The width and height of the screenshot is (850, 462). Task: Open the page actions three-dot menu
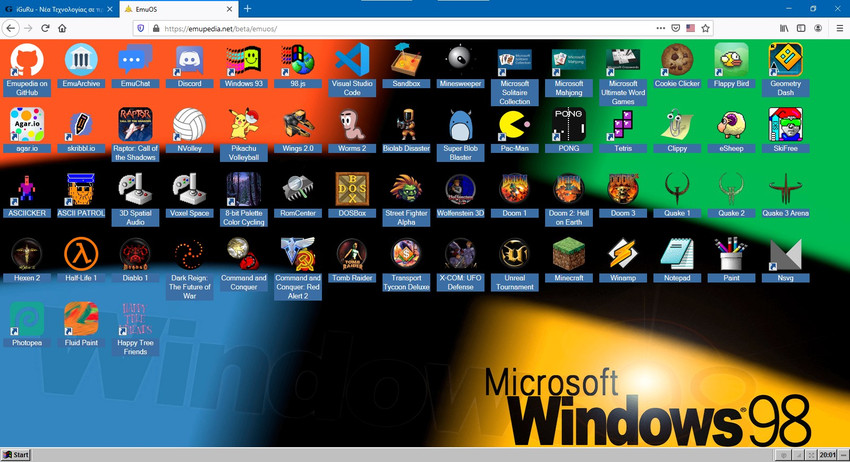pos(660,28)
